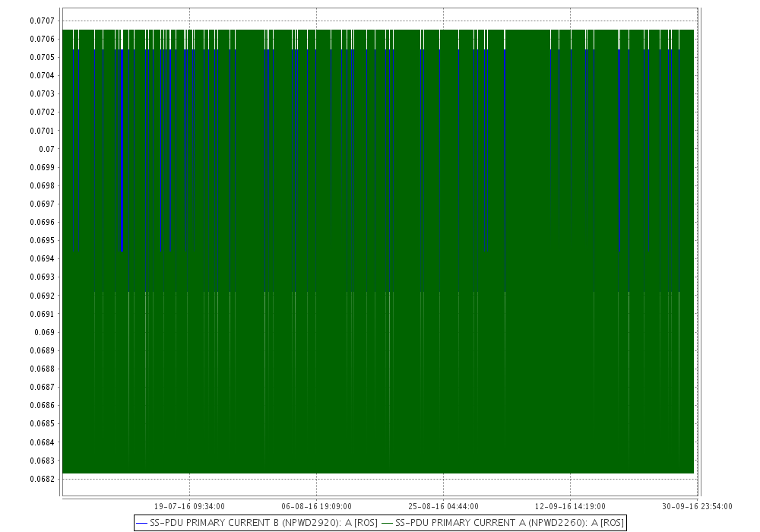This screenshot has height=532, width=760.
Task: Click the 19-07-16 09:34:00 time label
Action: tap(189, 506)
